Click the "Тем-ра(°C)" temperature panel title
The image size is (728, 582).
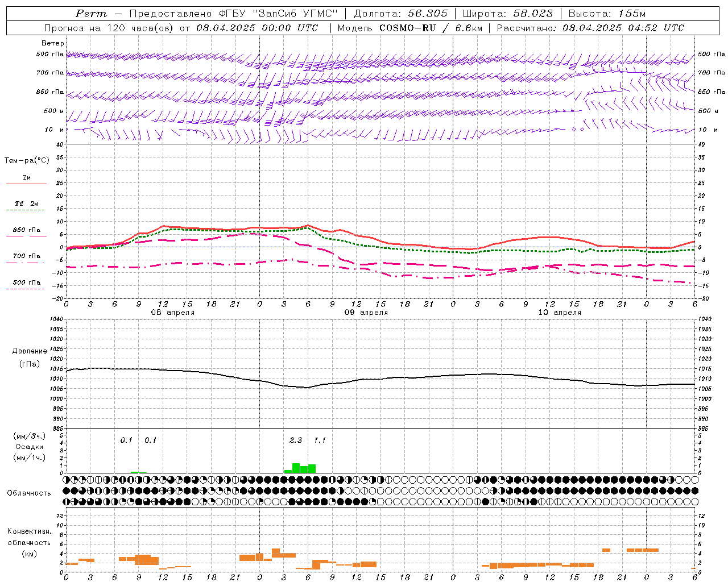pos(27,161)
